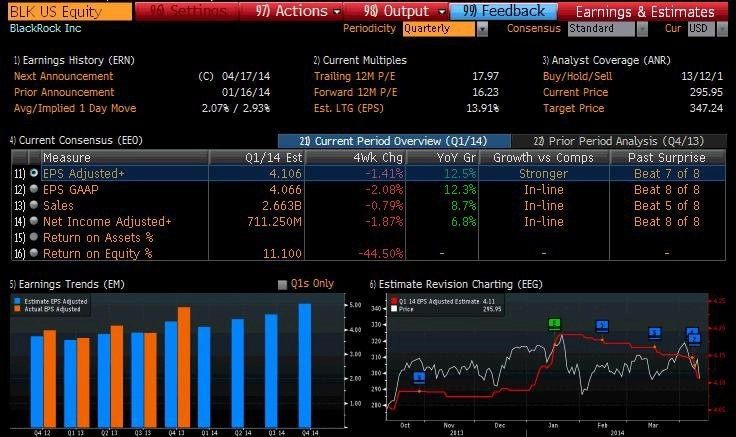Click the blue revision marker above March
Viewport: 736px width, 437px height.
point(654,333)
